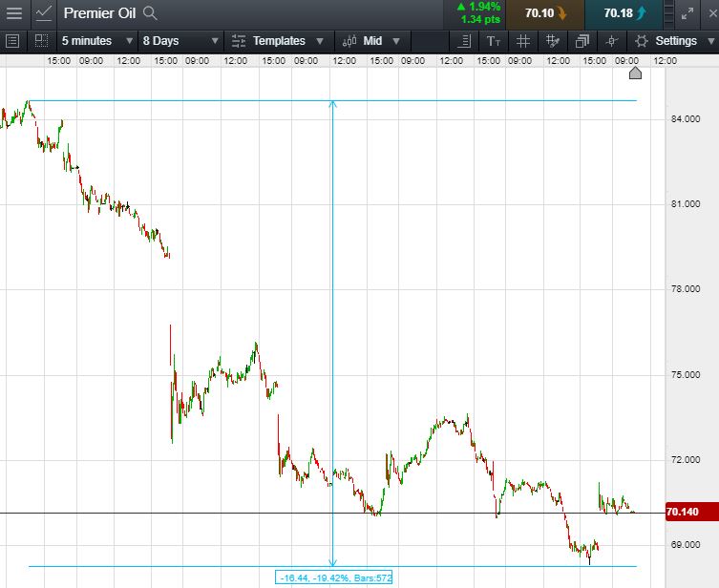Open the list panel icon
Viewport: 719px width, 588px height.
[x=12, y=41]
